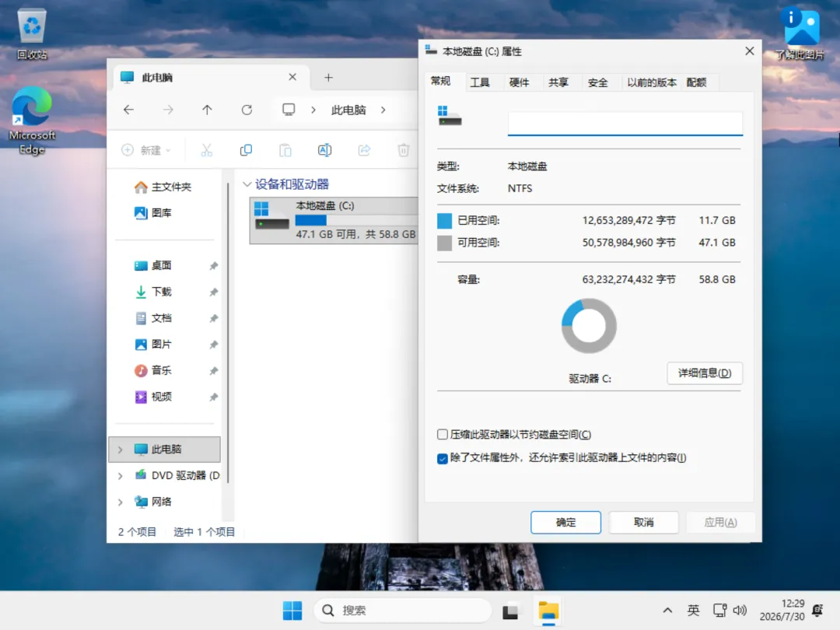Click the blue 已用空间 color swatch
840x630 pixels.
[444, 220]
